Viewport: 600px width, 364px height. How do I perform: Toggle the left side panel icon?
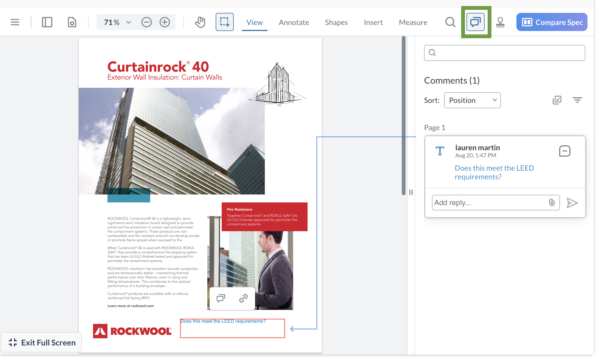tap(47, 22)
